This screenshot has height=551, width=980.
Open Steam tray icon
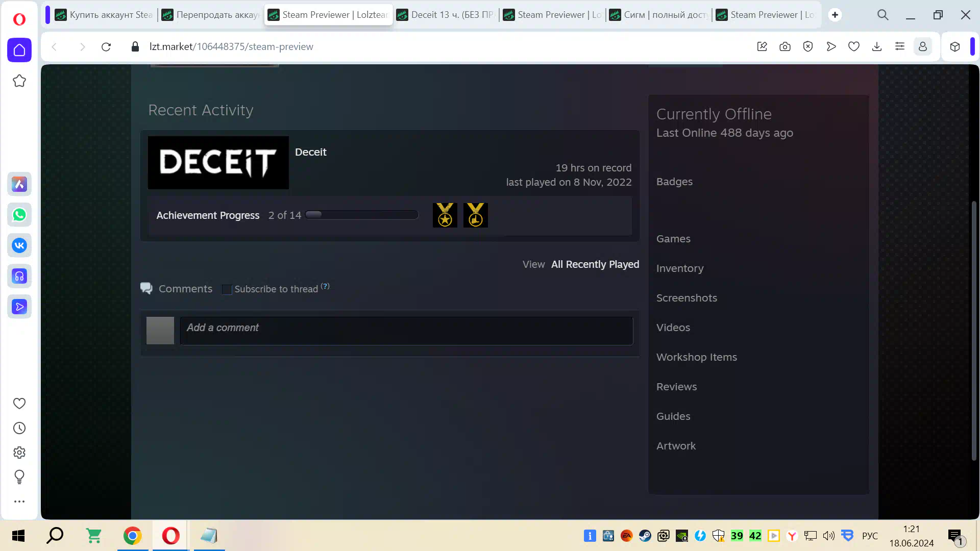pyautogui.click(x=645, y=536)
